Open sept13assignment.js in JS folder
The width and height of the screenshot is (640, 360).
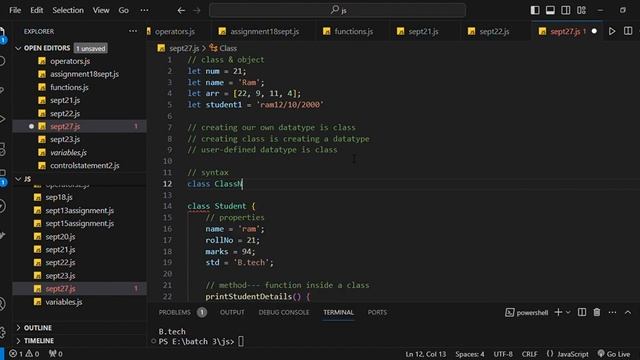coord(80,211)
